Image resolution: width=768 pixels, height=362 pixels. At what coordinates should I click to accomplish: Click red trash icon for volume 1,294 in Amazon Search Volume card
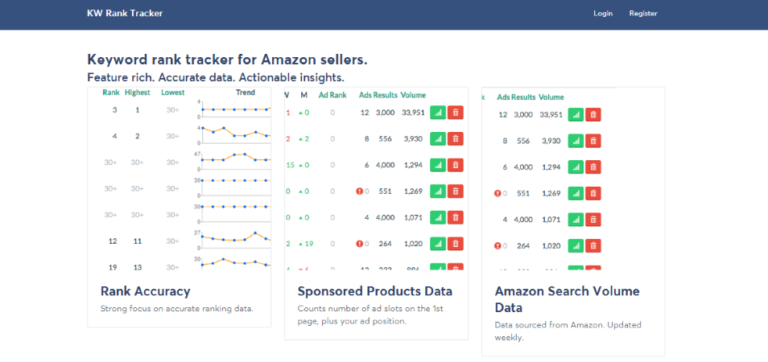click(x=593, y=167)
